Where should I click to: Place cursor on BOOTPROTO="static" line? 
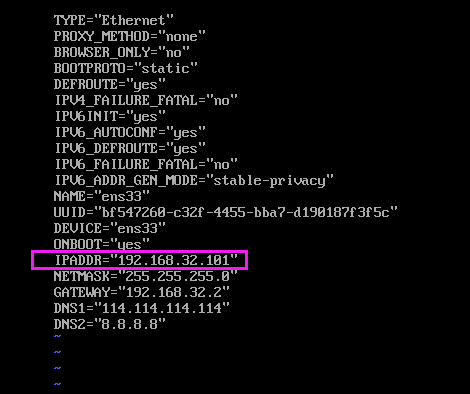[x=126, y=68]
